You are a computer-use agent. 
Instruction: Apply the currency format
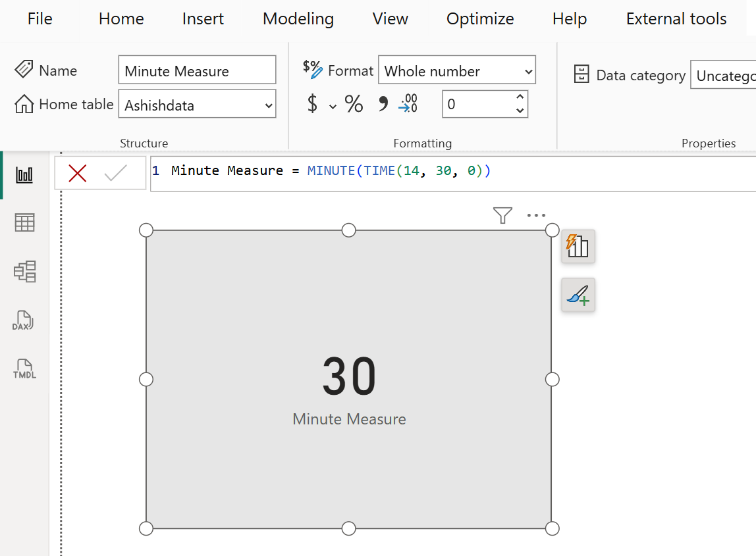(x=315, y=103)
